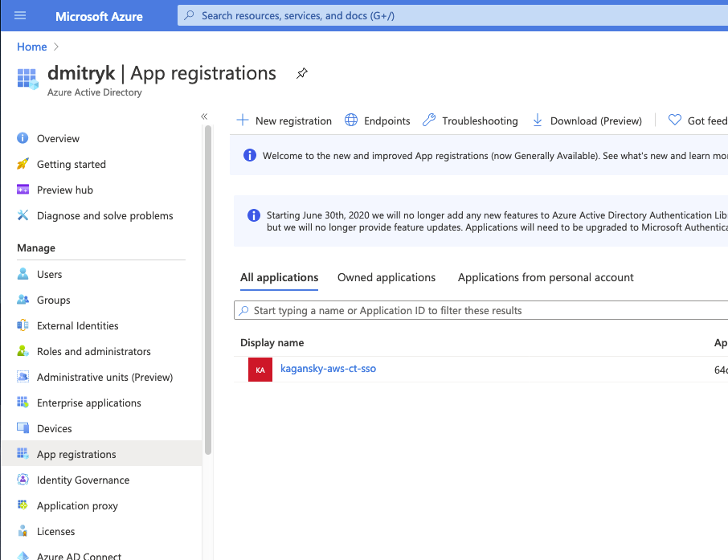Open the Overview menu item
This screenshot has width=728, height=560.
[x=58, y=138]
